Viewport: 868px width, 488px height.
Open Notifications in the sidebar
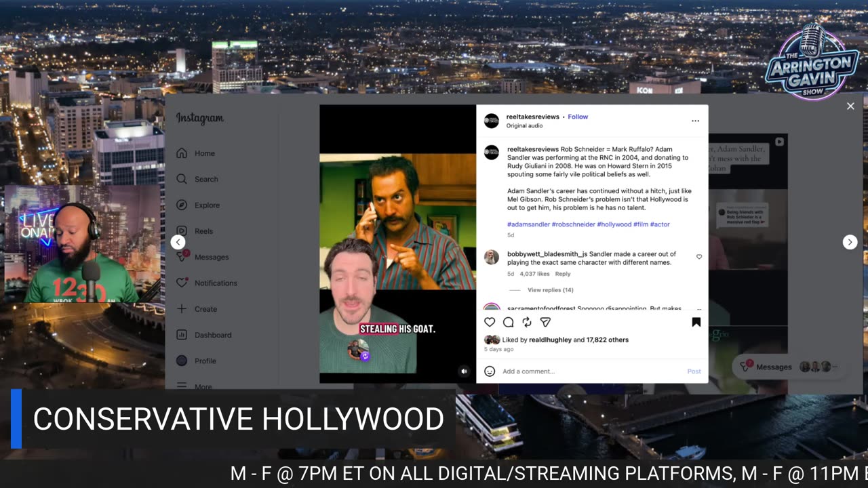click(x=206, y=283)
